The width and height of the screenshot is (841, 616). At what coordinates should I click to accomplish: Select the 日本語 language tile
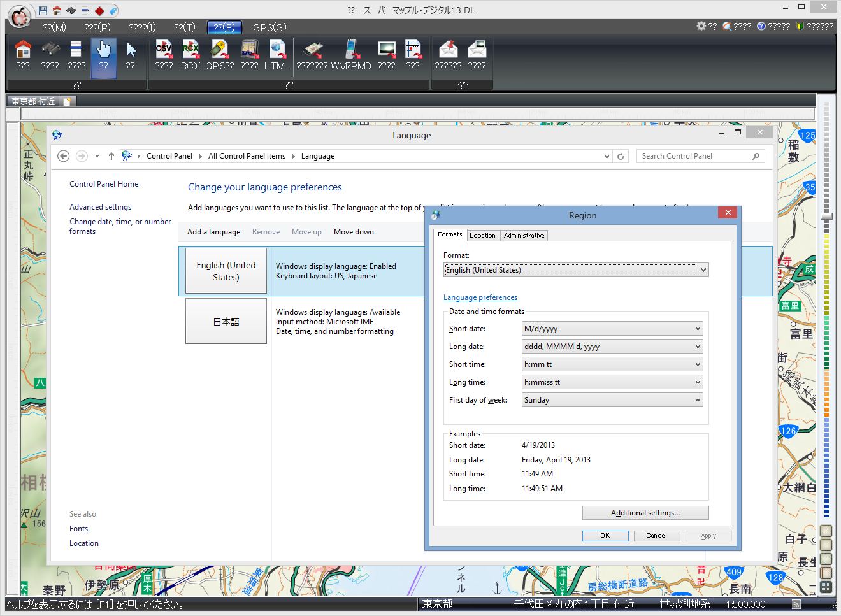coord(226,322)
